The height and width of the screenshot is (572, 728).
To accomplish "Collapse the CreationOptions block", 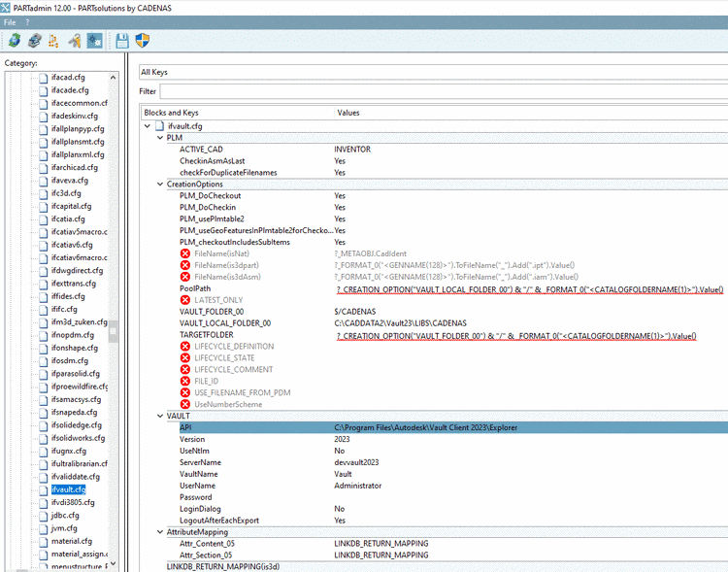I will pos(159,184).
